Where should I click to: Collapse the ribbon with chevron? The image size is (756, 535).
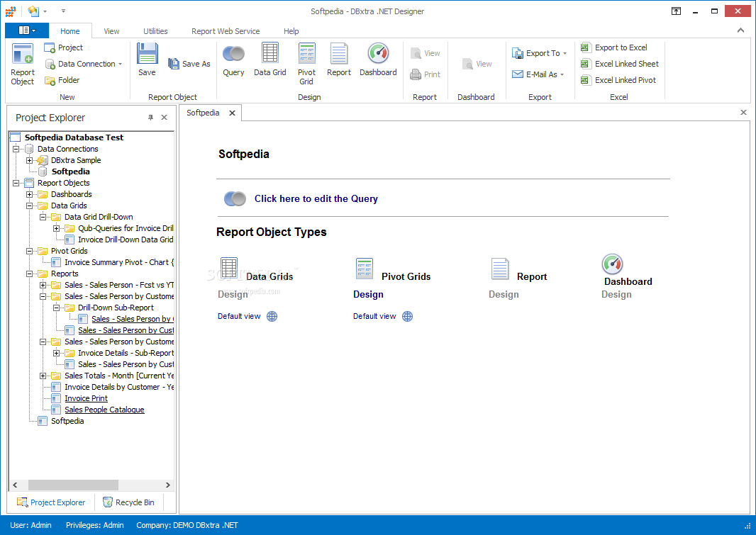(740, 30)
